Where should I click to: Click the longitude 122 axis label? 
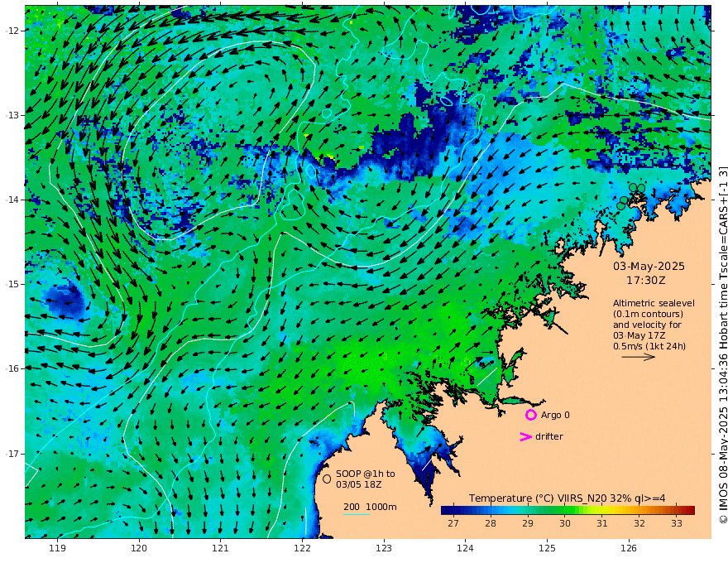click(x=302, y=549)
